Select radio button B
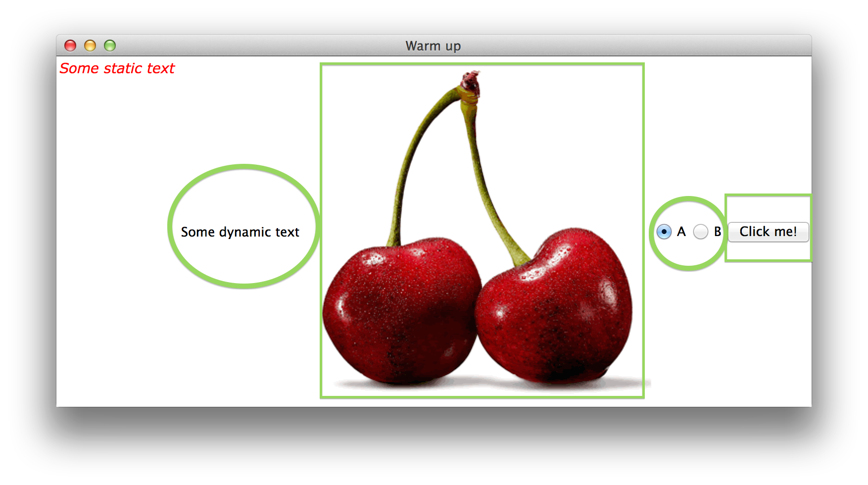Viewport: 868px width, 485px height. pos(700,232)
